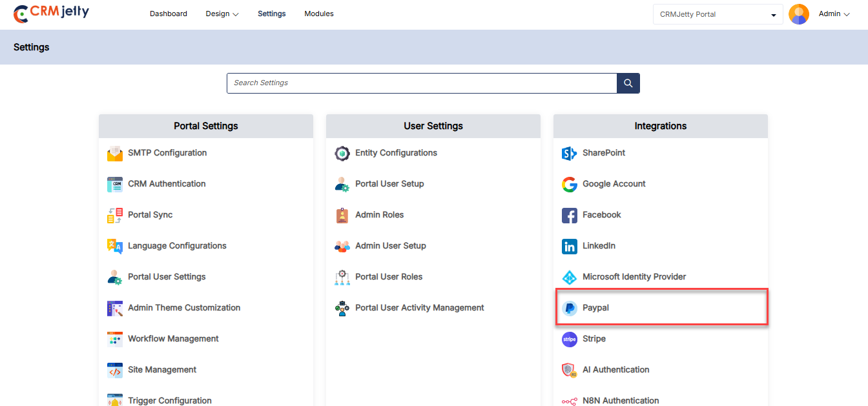Click the LinkedIn icon

569,246
